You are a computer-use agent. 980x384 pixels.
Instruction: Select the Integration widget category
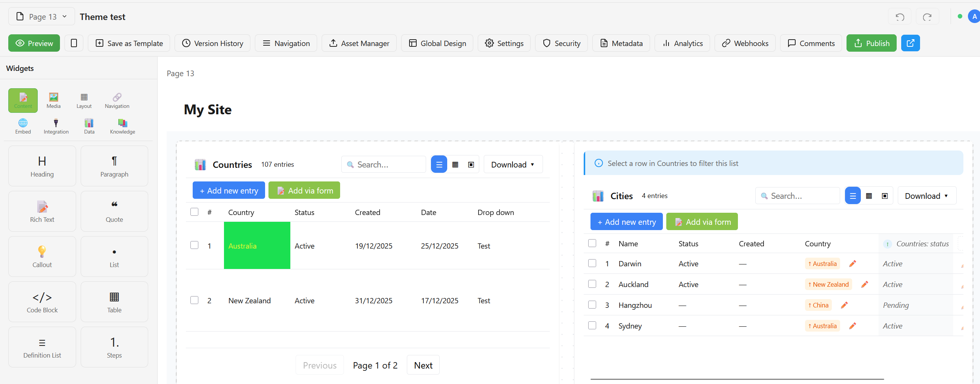click(56, 126)
